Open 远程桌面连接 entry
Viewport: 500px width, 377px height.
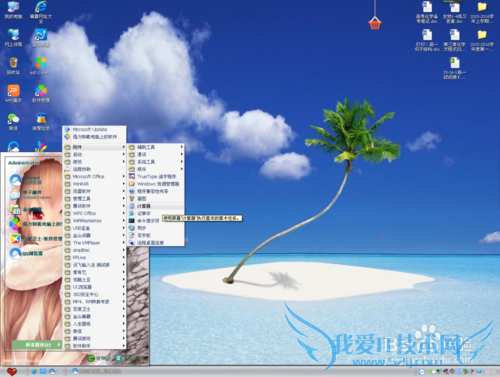point(156,243)
